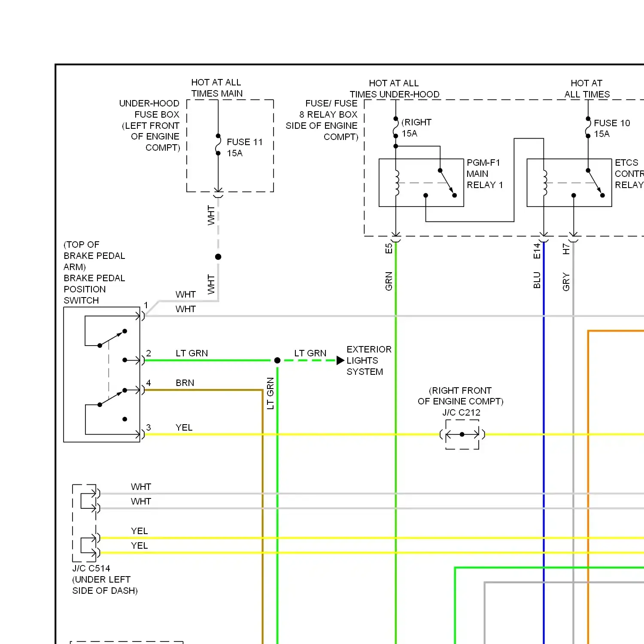Select the 'HOT AT ALL TIMES MAIN' heading
644x644 pixels.
pos(217,88)
